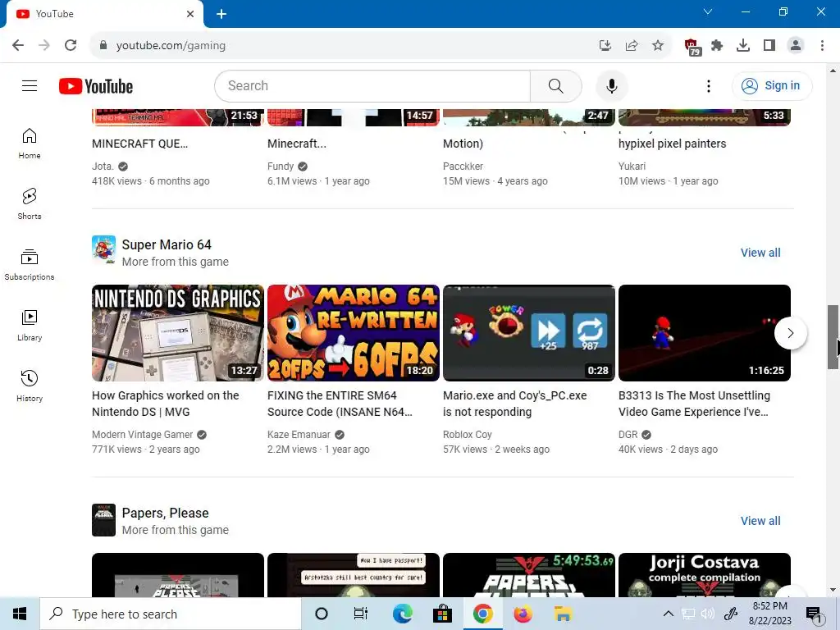Viewport: 840px width, 630px height.
Task: Open Firefox from taskbar
Action: pyautogui.click(x=523, y=614)
